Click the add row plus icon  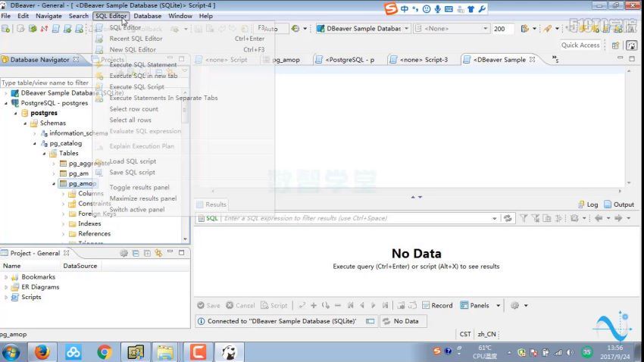[314, 305]
